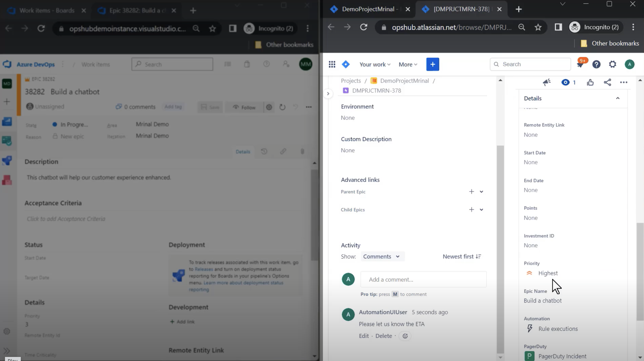Click into the Azure DevOps Search box
This screenshot has height=361, width=644.
[172, 64]
